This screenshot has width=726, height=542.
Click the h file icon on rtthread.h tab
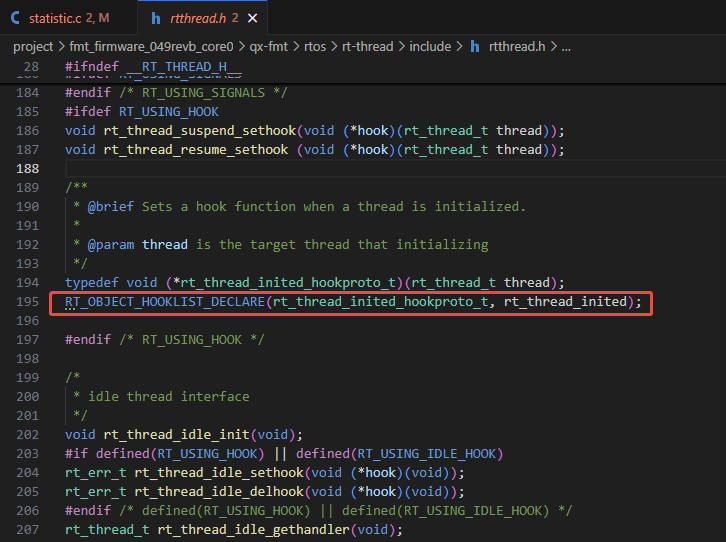(156, 19)
